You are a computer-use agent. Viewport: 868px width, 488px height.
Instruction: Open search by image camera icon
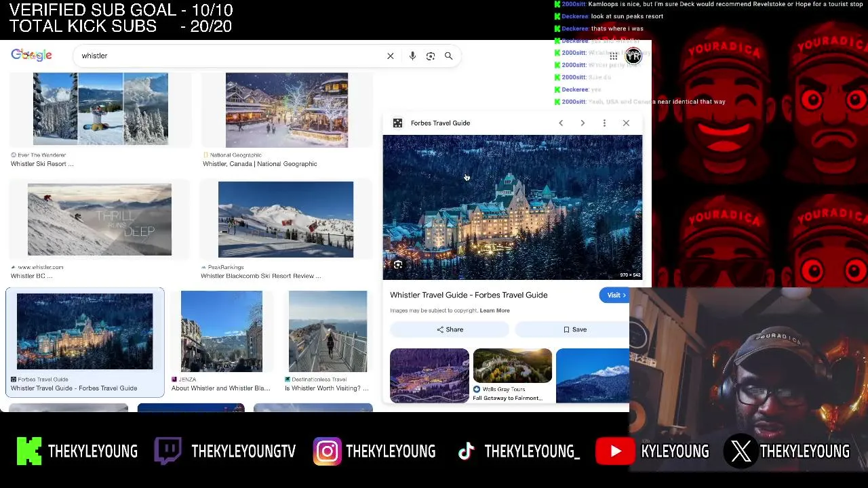tap(431, 56)
